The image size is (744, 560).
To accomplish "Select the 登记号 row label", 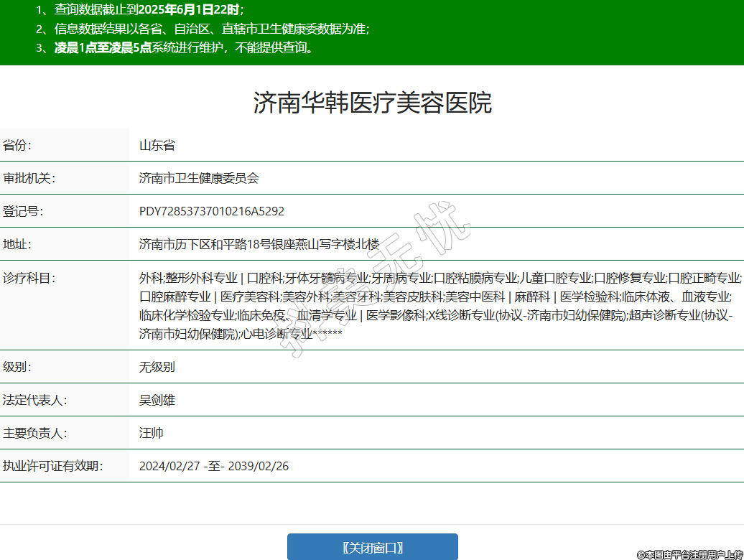I will tap(23, 212).
